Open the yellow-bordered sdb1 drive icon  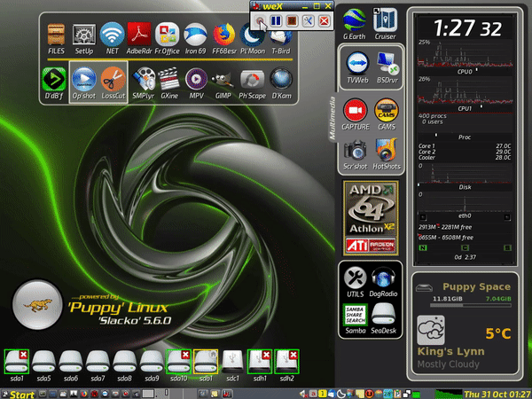[206, 362]
